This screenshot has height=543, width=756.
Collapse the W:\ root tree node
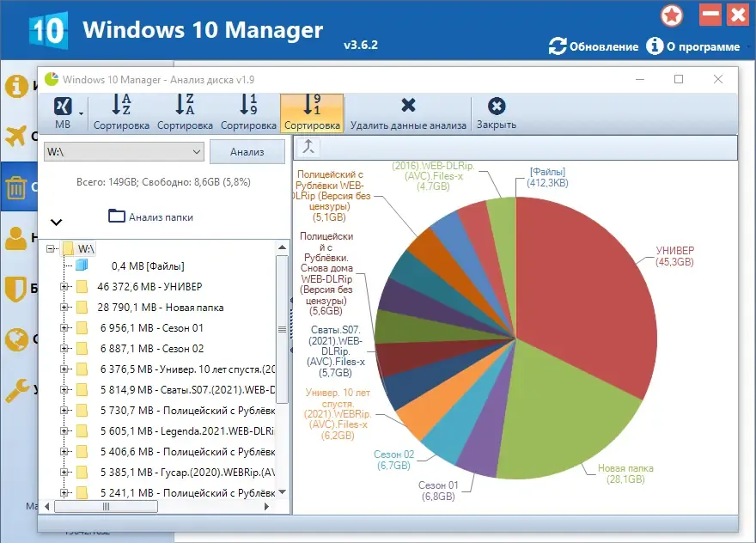tap(50, 249)
